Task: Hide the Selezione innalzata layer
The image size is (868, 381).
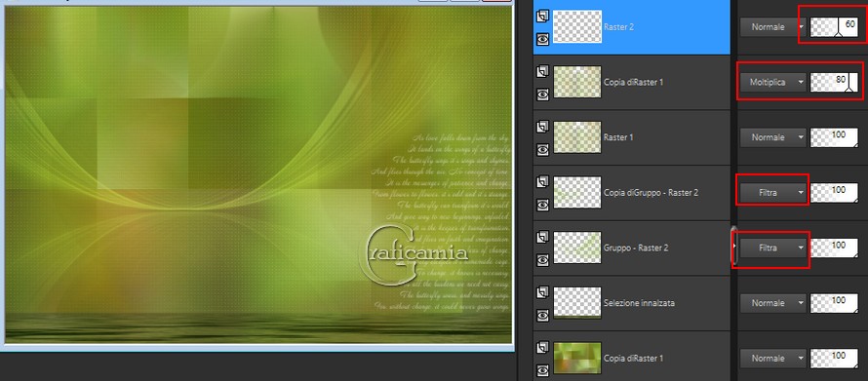Action: (542, 315)
